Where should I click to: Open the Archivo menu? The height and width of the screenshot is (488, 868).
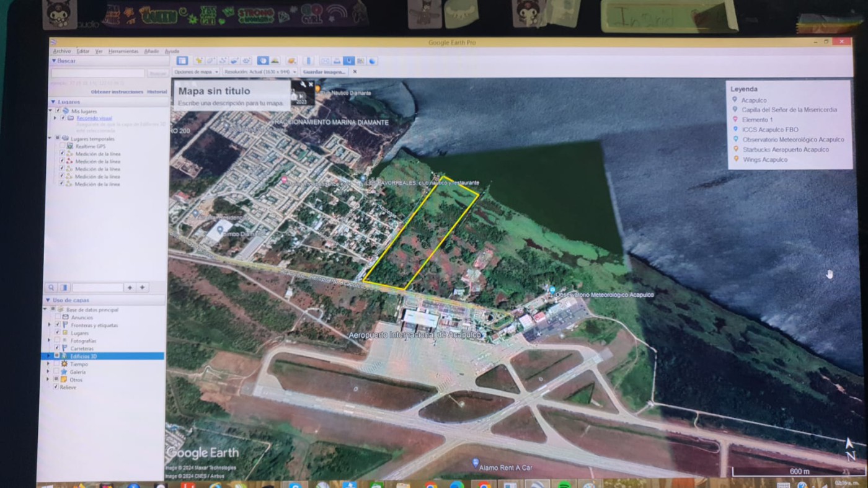61,51
